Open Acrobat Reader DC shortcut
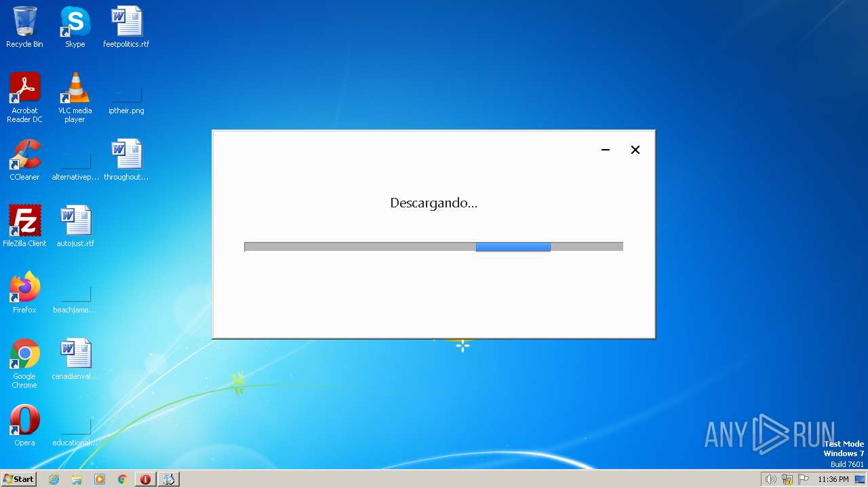Viewport: 868px width, 488px height. (x=24, y=98)
